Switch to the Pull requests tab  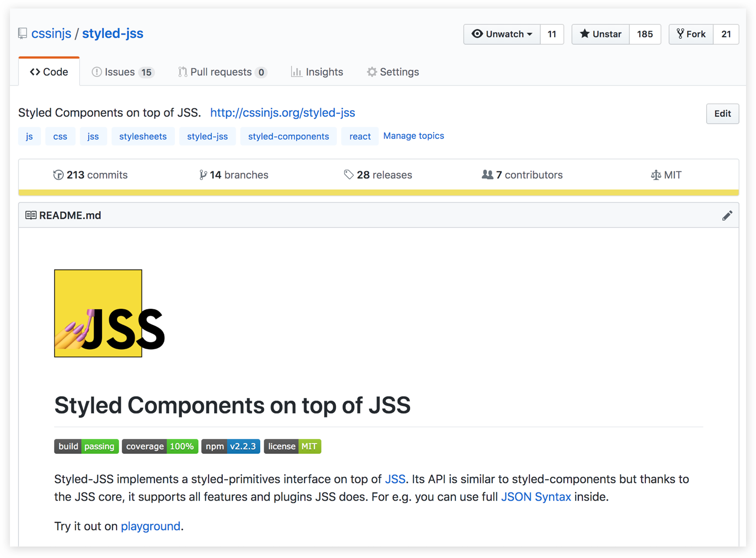tap(223, 72)
